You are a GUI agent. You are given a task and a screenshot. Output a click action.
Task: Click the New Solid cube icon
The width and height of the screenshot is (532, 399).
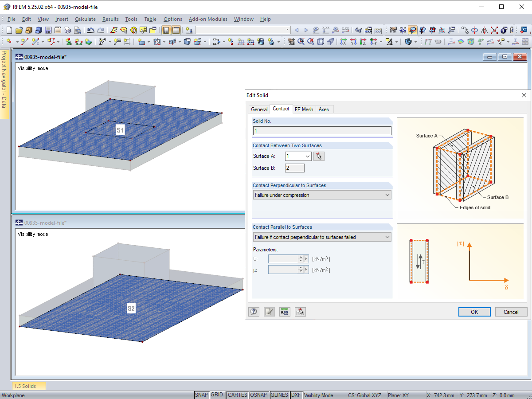tap(187, 42)
